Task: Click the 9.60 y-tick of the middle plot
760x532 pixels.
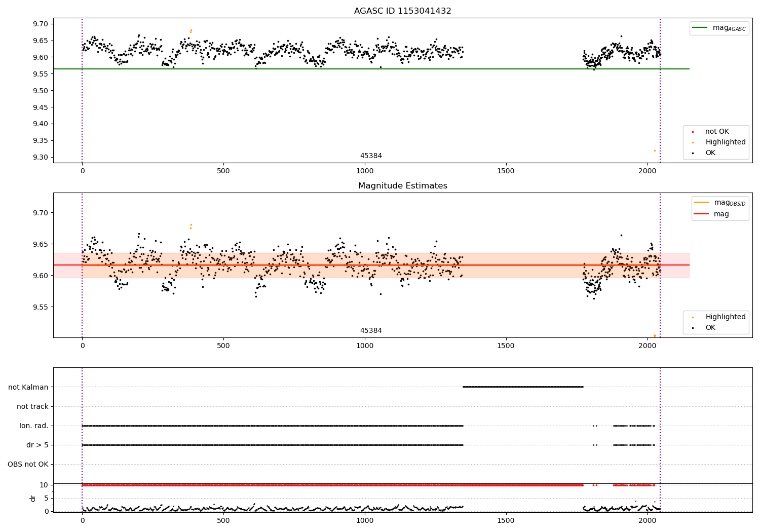Action: (x=41, y=276)
